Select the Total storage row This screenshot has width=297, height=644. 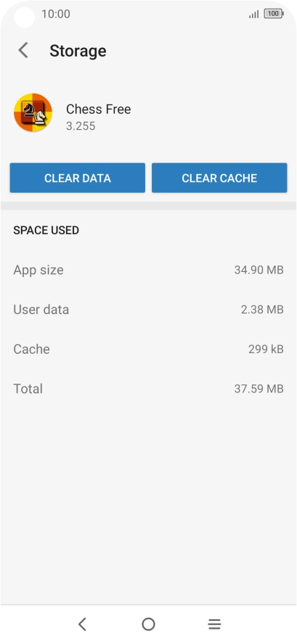pyautogui.click(x=148, y=389)
